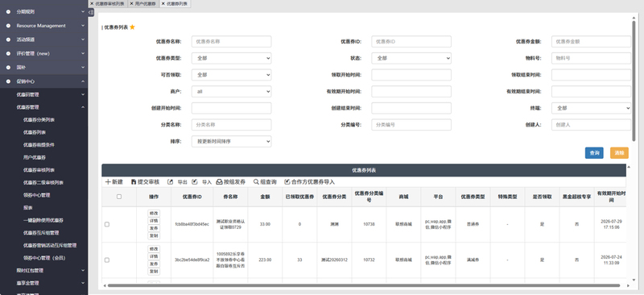Focus the 优惠券金额 input field
The width and height of the screenshot is (644, 295).
(x=591, y=42)
